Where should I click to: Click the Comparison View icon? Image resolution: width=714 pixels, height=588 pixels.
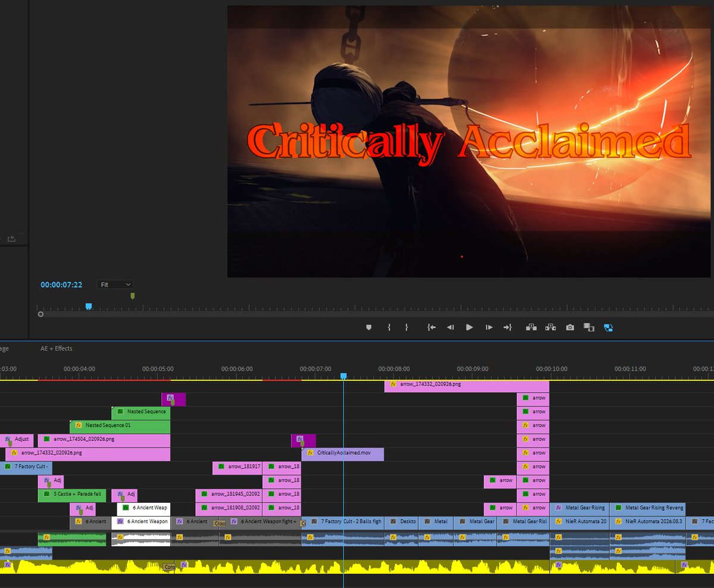[589, 327]
